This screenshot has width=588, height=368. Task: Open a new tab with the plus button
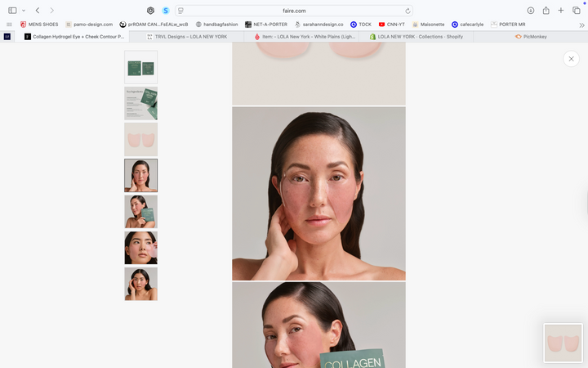(560, 11)
